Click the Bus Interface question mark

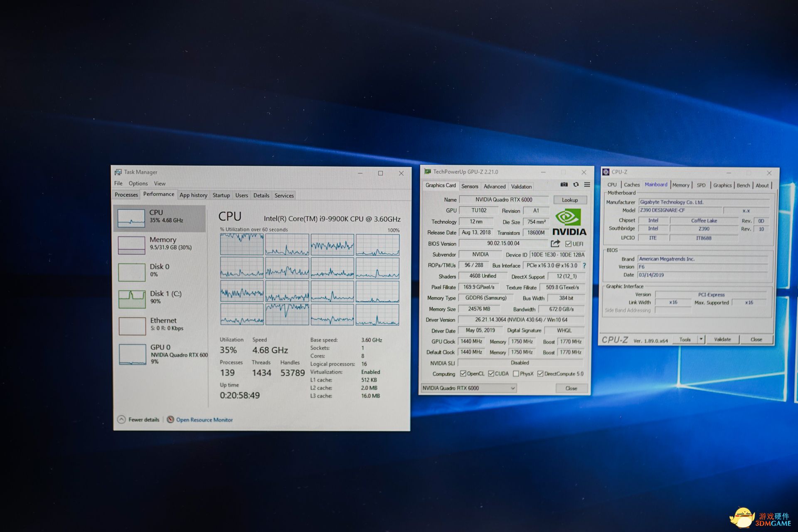click(x=584, y=265)
